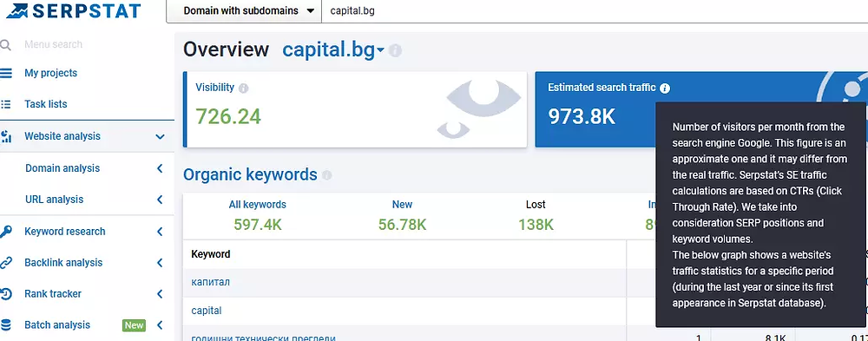Viewport: 868px width, 341px height.
Task: Click the Lost keywords tab
Action: pyautogui.click(x=536, y=204)
